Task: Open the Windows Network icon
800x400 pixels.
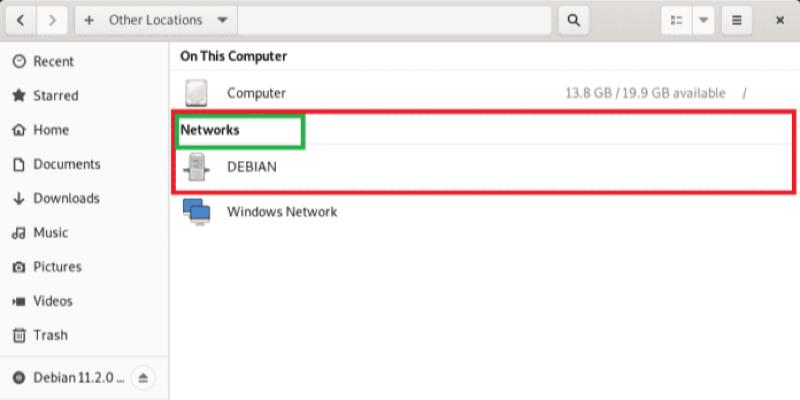Action: (196, 212)
